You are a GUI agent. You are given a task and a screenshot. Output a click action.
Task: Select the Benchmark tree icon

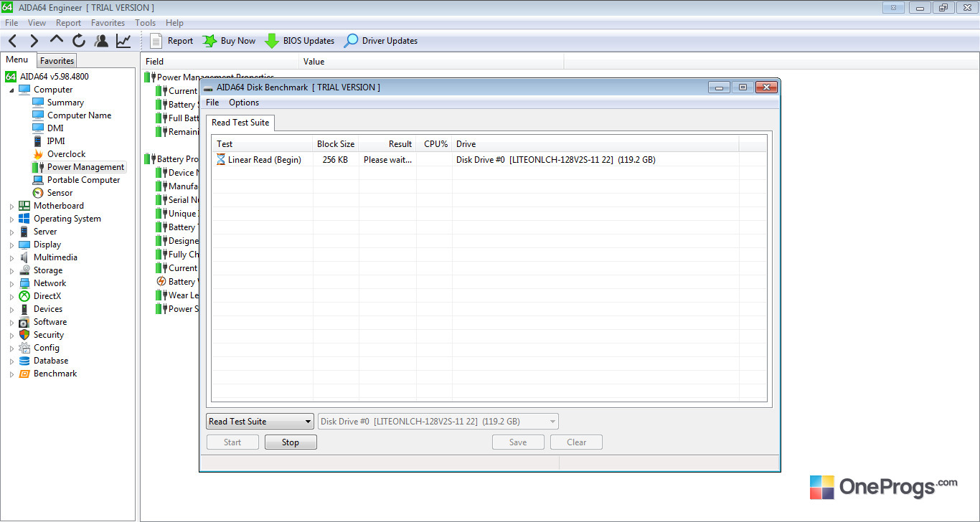pyautogui.click(x=24, y=374)
